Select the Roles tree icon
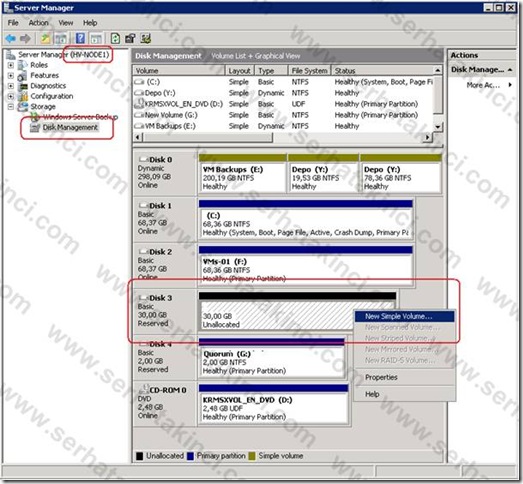 click(x=23, y=65)
